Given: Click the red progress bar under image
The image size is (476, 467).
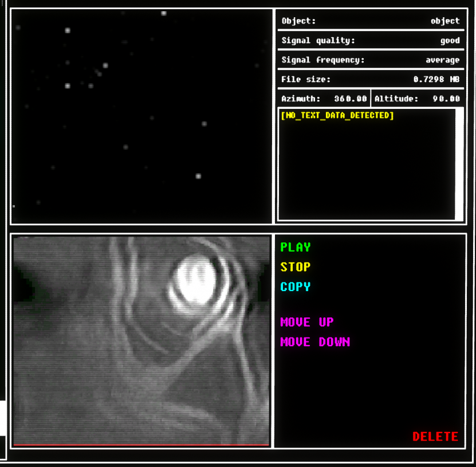Looking at the screenshot, I should click(x=141, y=444).
